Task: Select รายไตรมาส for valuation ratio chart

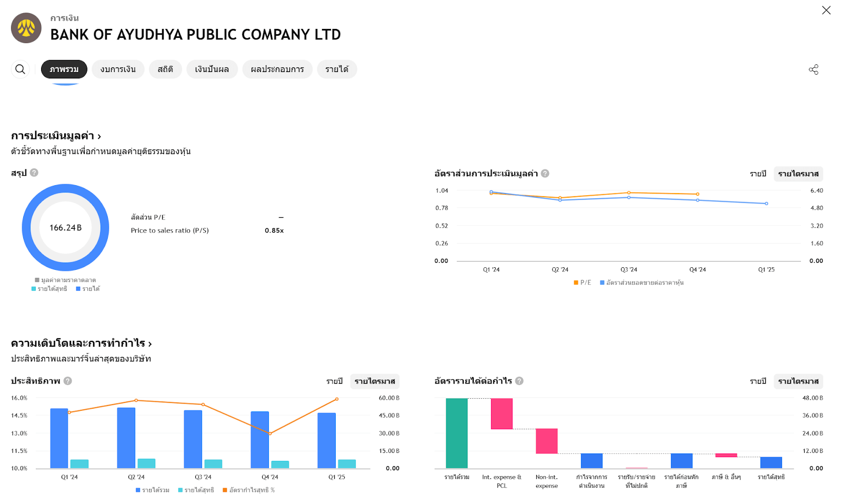Action: point(798,174)
